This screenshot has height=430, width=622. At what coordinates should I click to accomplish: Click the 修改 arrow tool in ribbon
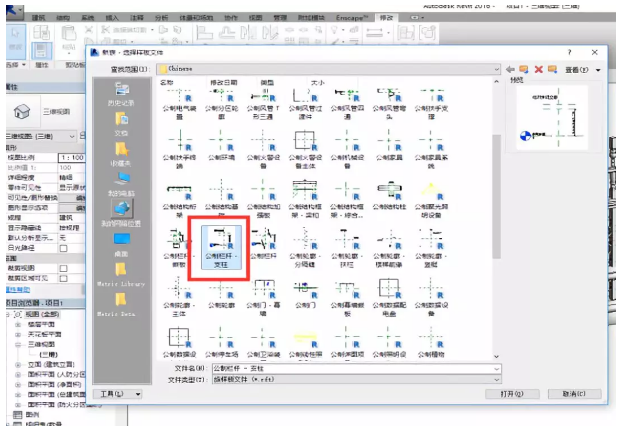(16, 39)
